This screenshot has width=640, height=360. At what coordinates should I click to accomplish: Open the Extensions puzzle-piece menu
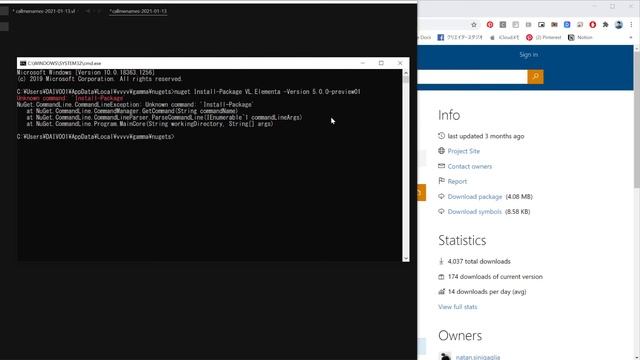606,25
